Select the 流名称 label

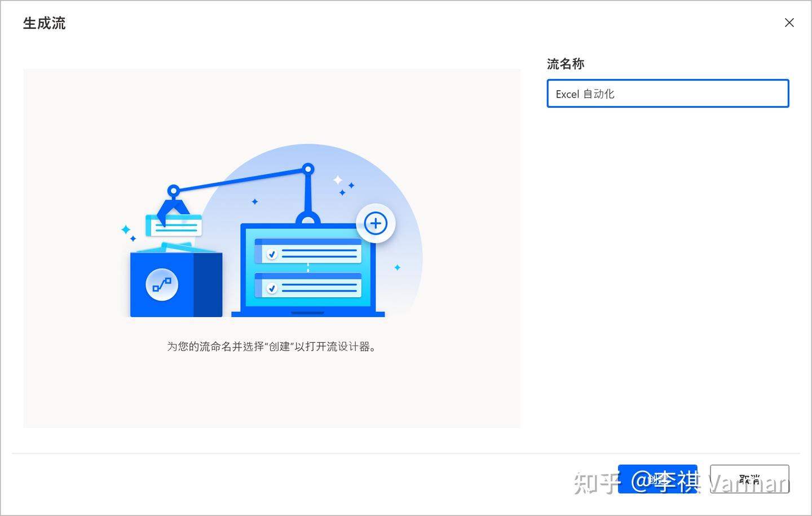[x=566, y=64]
